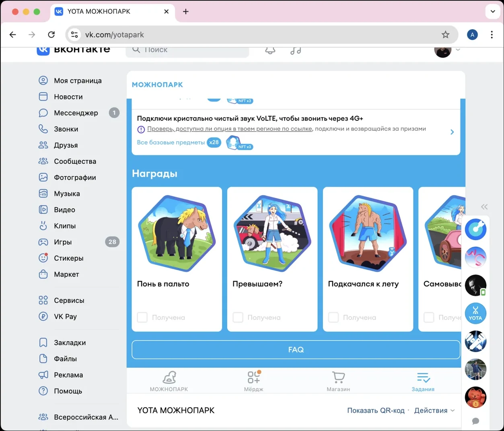Open Звонки phone icon
Viewport: 504px width, 431px height.
(x=43, y=129)
